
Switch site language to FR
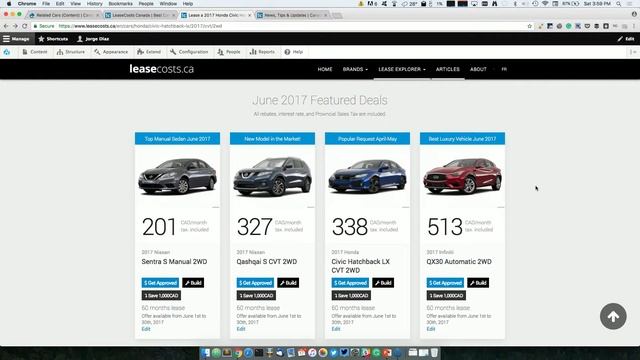tap(504, 69)
